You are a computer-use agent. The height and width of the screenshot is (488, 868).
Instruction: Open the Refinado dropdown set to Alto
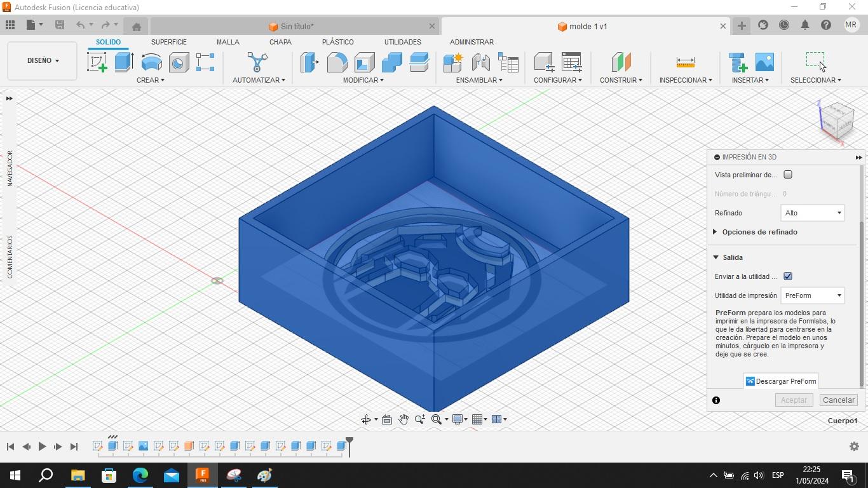[812, 213]
